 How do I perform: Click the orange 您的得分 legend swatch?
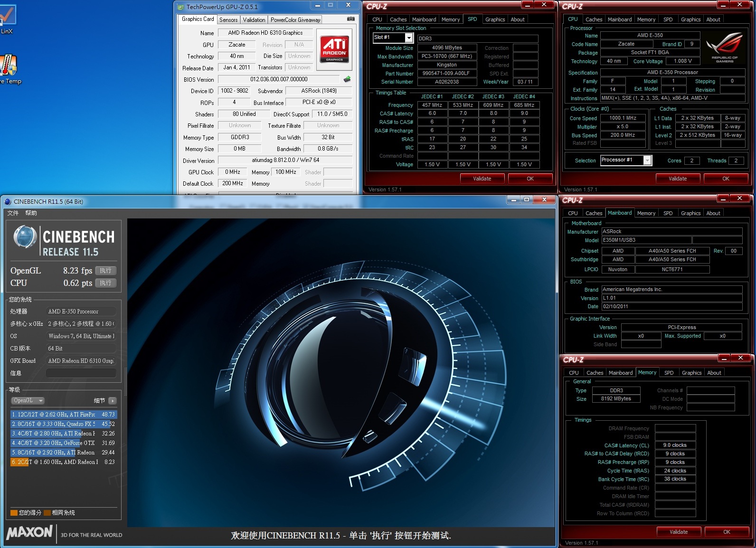pyautogui.click(x=14, y=513)
